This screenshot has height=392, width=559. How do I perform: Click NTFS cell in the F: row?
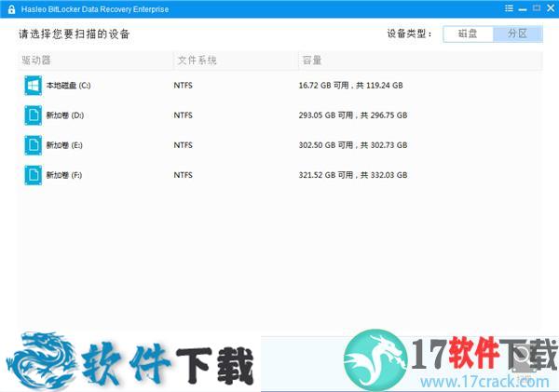184,175
